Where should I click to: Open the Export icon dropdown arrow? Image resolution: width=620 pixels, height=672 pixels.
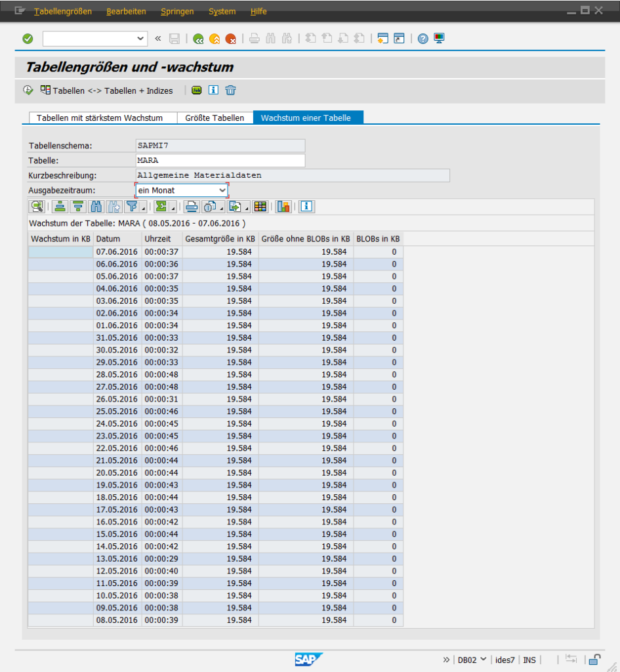click(247, 209)
